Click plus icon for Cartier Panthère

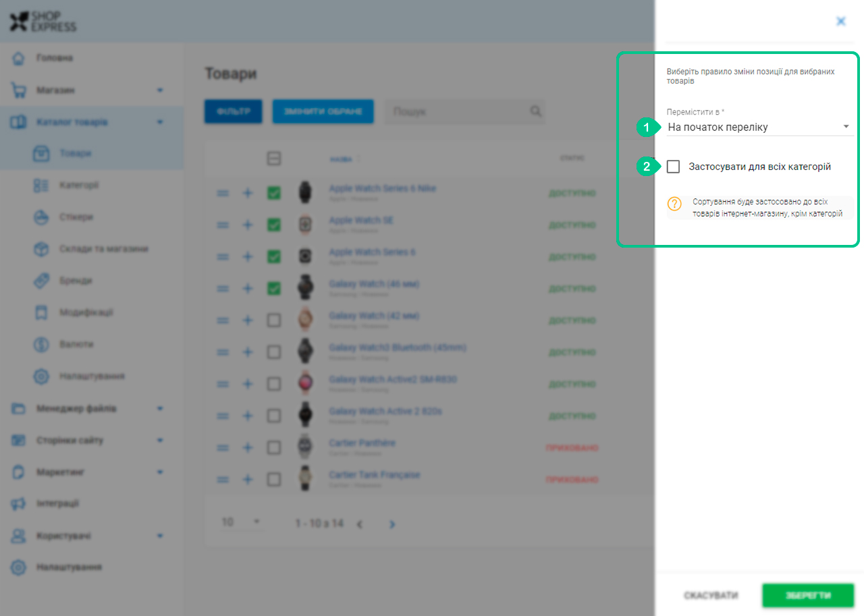pos(248,447)
